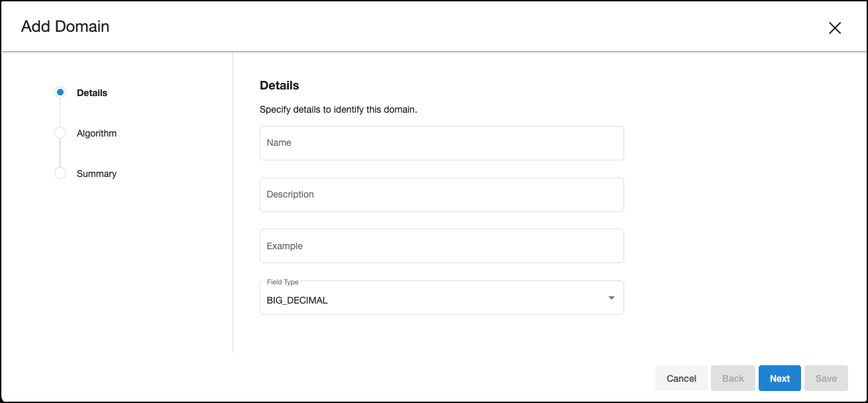Select the Details step label
This screenshot has height=403, width=868.
point(92,93)
